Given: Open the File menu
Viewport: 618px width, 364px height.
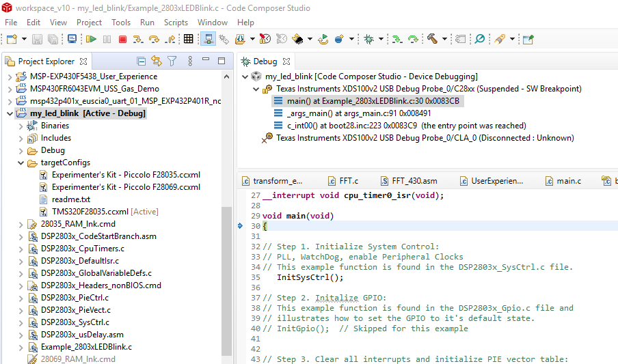Looking at the screenshot, I should click(x=11, y=23).
